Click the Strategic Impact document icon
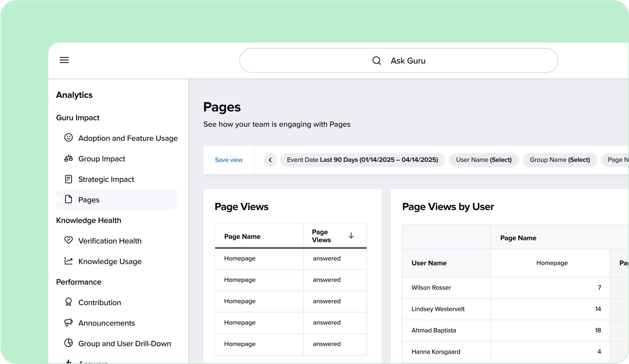The width and height of the screenshot is (629, 364). click(68, 179)
